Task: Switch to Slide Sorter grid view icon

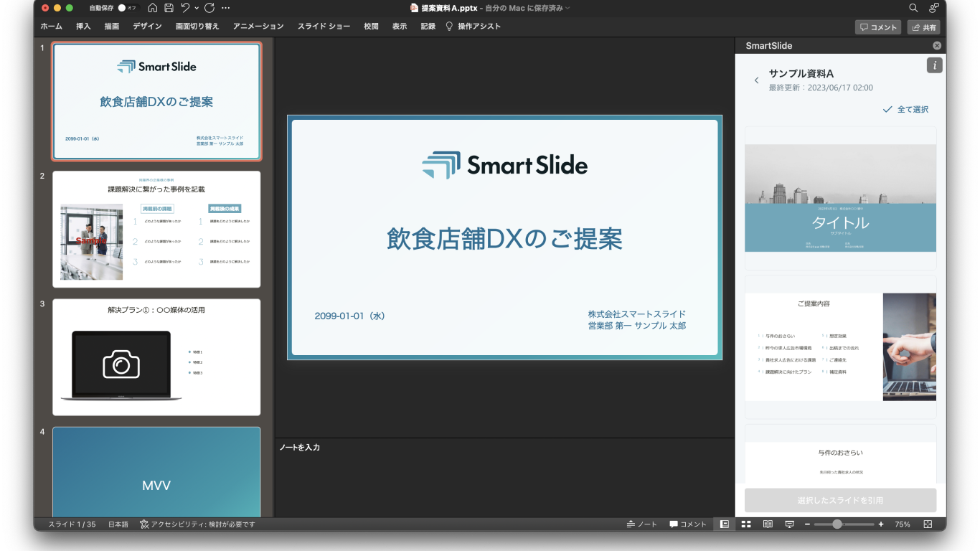Action: (x=746, y=524)
